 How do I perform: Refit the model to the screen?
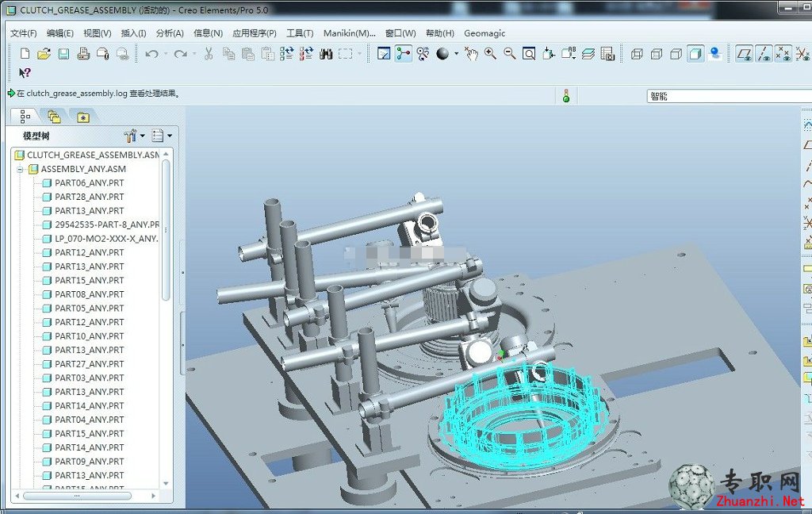(529, 53)
